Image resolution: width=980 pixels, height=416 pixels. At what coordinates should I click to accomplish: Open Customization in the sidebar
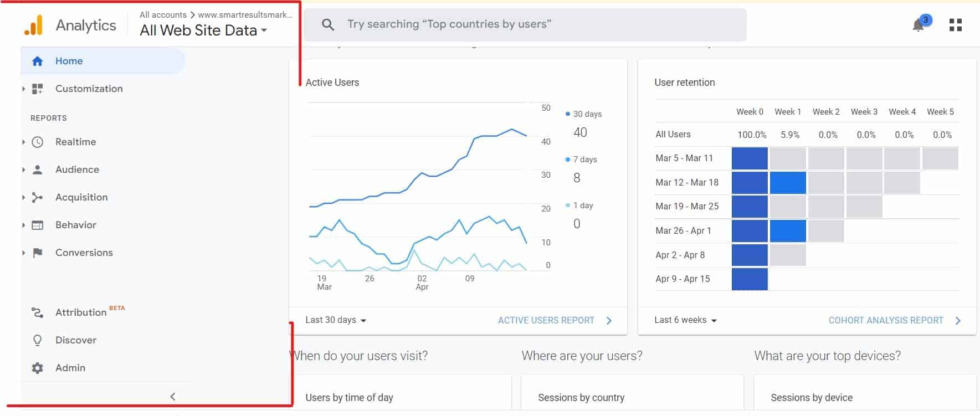coord(89,89)
